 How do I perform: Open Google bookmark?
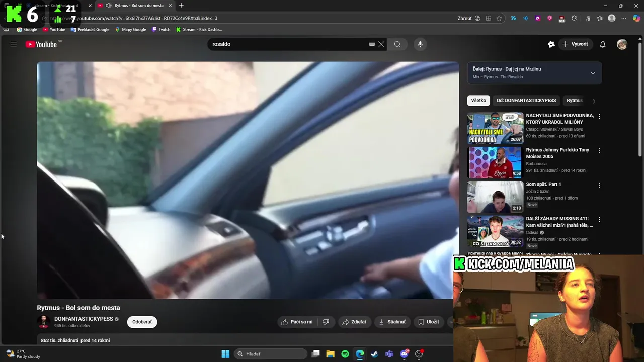click(x=27, y=30)
